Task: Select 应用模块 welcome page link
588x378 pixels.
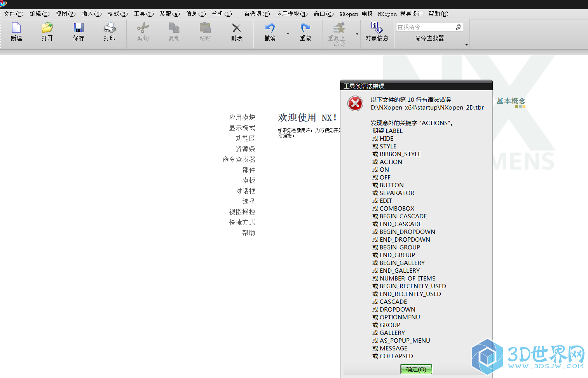Action: tap(242, 117)
